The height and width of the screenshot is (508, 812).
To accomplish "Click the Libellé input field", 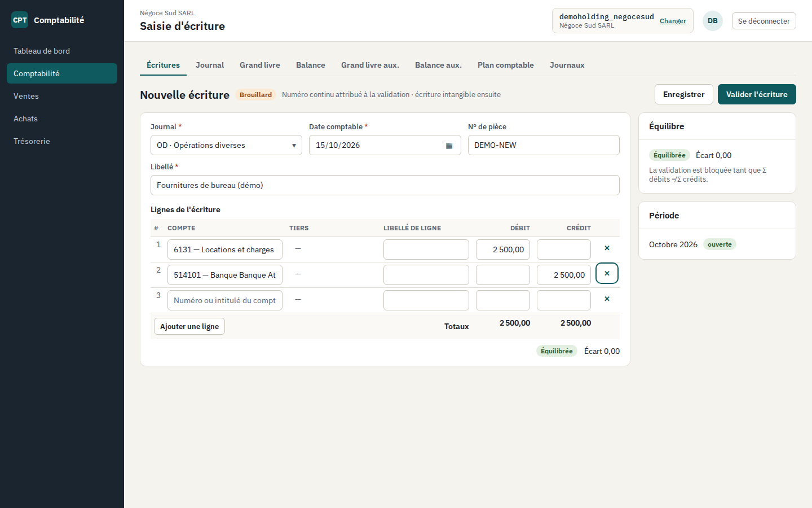I will [x=385, y=185].
